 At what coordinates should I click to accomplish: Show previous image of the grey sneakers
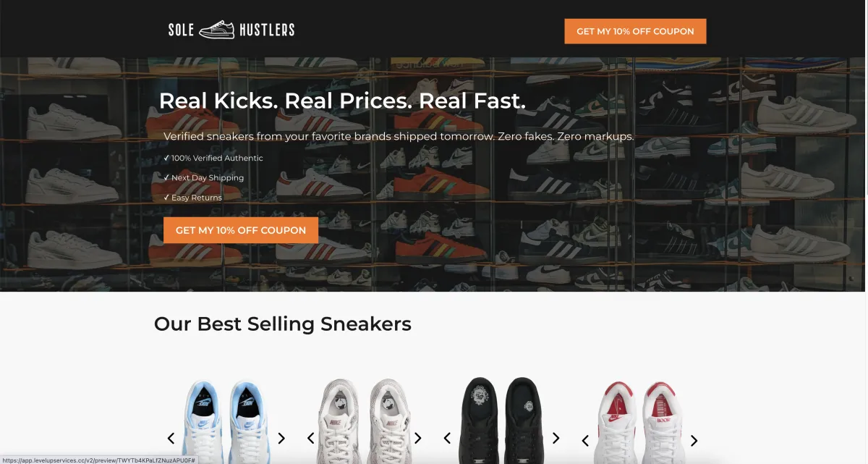click(311, 438)
